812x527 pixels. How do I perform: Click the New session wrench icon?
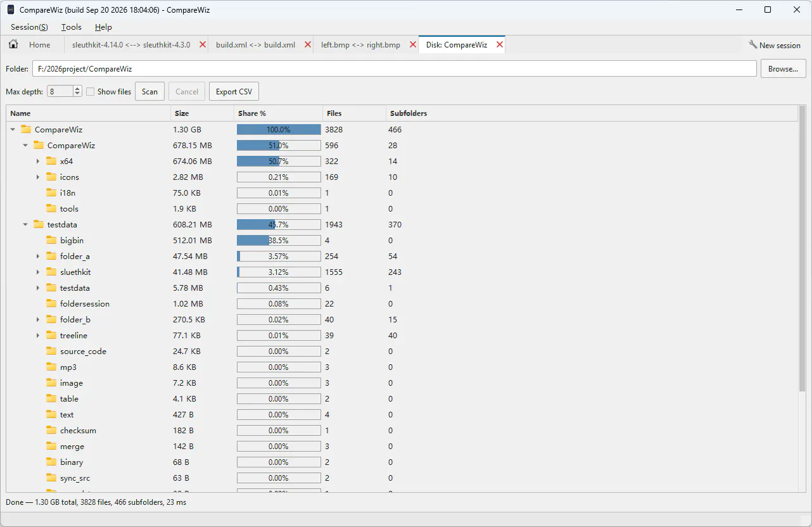click(753, 45)
